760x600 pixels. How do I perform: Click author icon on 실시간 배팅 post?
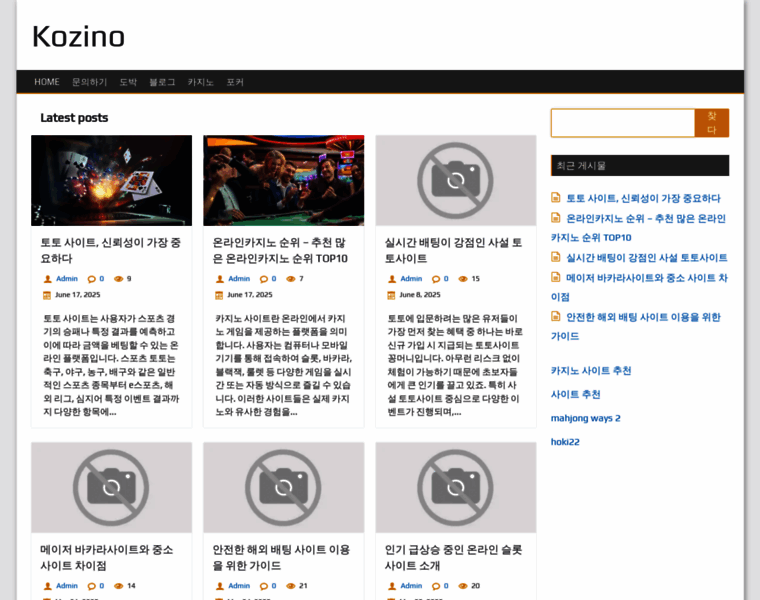point(392,279)
